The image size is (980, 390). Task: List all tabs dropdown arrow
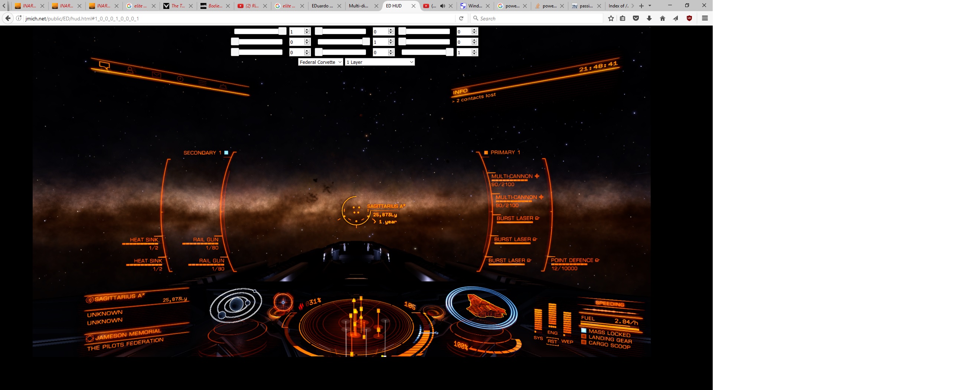[x=650, y=6]
